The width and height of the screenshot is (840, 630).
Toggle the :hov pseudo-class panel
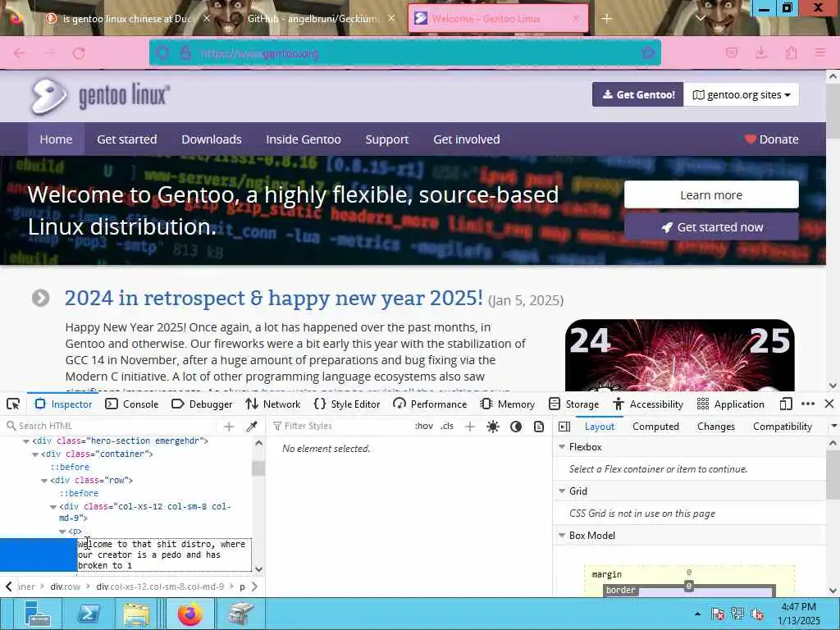(x=424, y=426)
